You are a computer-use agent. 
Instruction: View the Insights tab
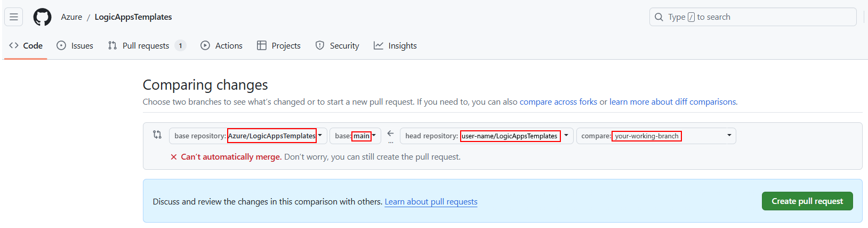pyautogui.click(x=395, y=46)
